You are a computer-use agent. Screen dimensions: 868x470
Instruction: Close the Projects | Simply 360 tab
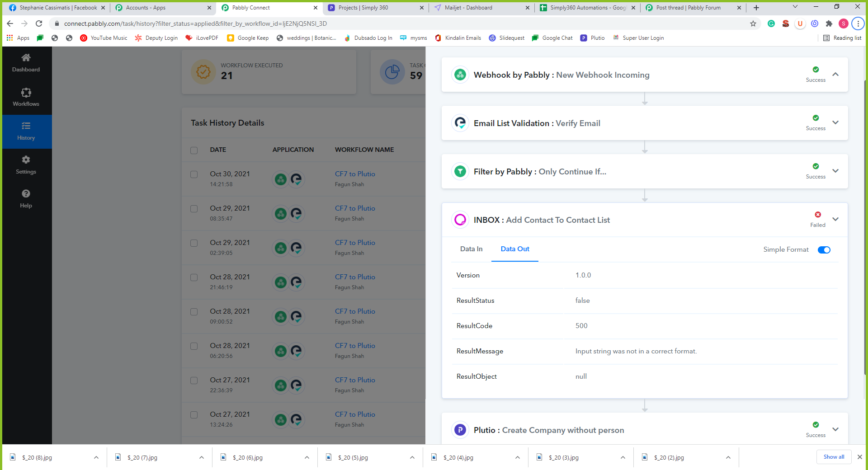[422, 8]
